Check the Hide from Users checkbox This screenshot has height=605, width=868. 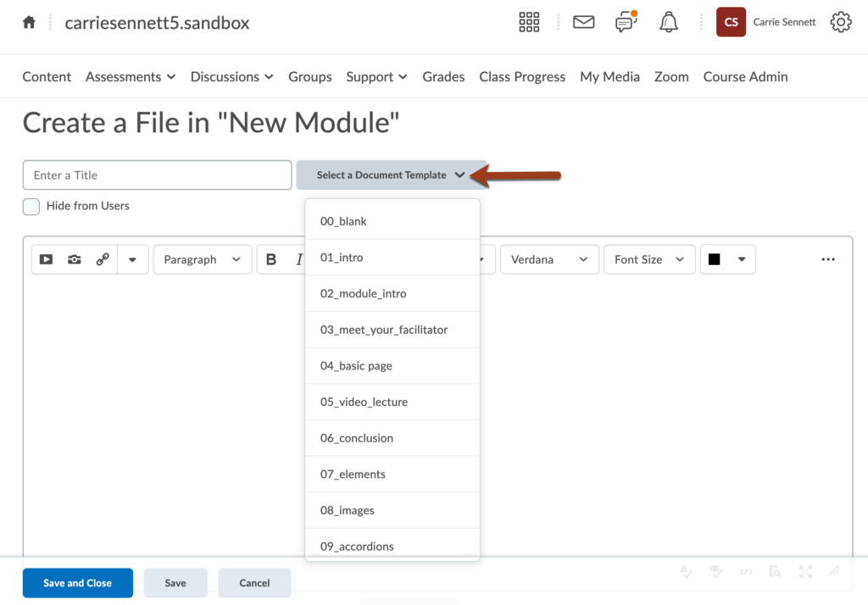(31, 207)
